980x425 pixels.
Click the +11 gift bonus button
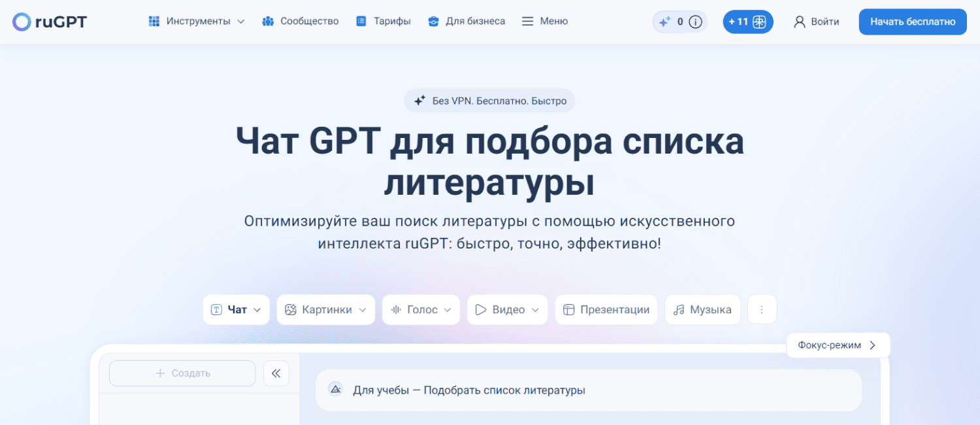click(x=748, y=22)
